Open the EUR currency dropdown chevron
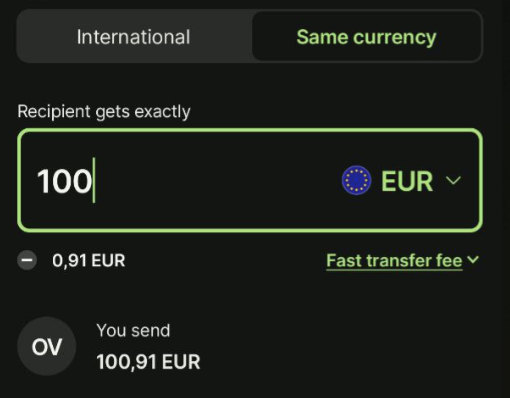510x398 pixels. click(x=453, y=181)
